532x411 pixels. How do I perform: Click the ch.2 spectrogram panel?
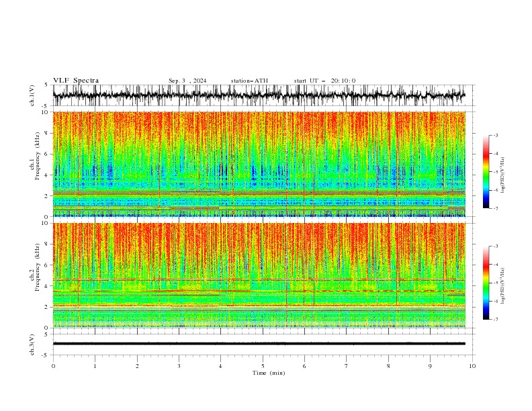point(259,275)
